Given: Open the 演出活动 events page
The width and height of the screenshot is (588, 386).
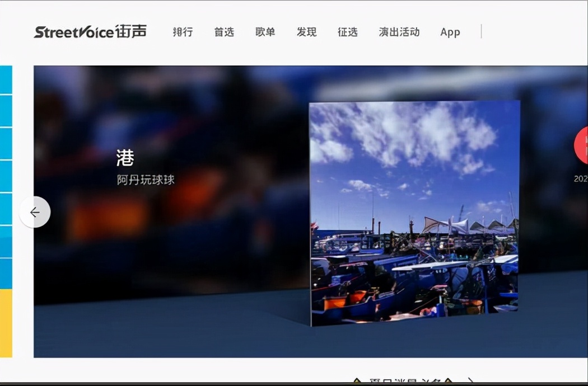Looking at the screenshot, I should pyautogui.click(x=399, y=32).
